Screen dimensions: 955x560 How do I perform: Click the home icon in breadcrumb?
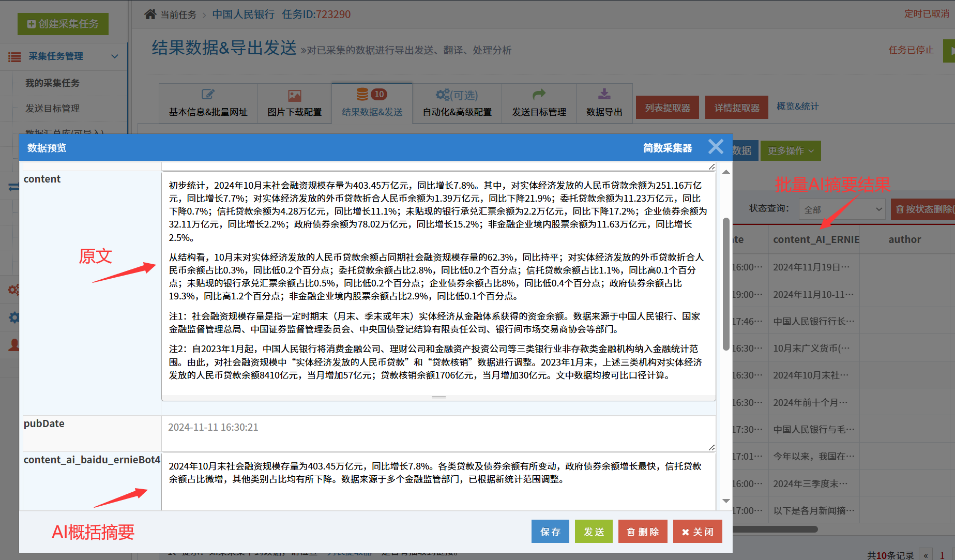point(150,14)
